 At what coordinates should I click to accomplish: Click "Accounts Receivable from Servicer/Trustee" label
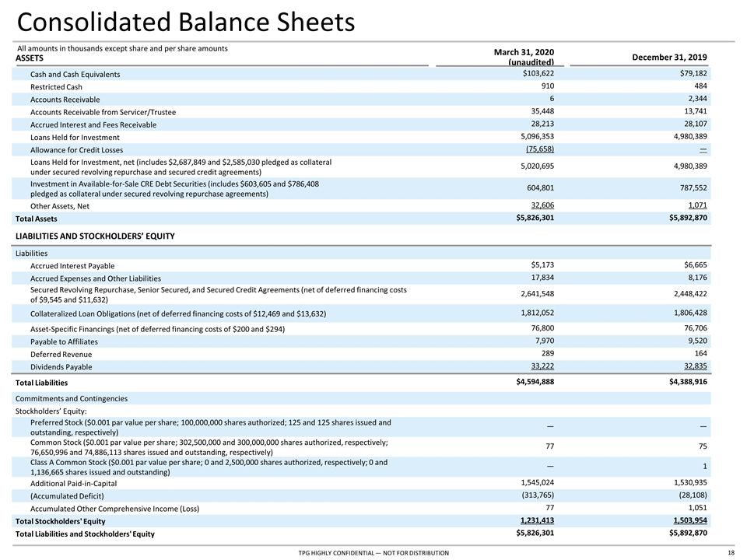click(x=103, y=112)
